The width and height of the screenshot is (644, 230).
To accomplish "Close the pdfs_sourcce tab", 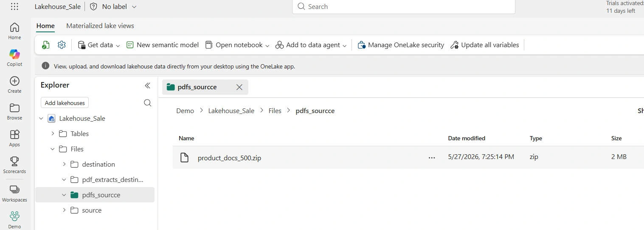I will pos(239,87).
